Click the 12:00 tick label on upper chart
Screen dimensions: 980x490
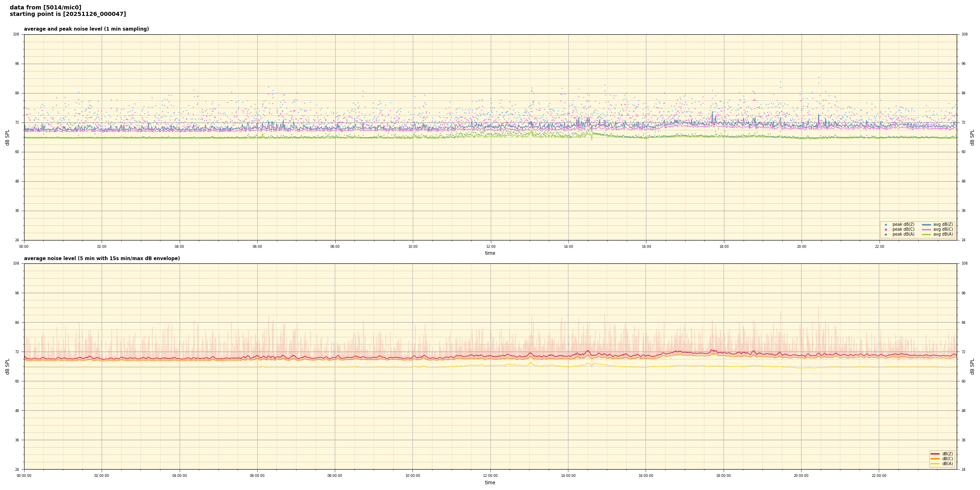pos(490,247)
